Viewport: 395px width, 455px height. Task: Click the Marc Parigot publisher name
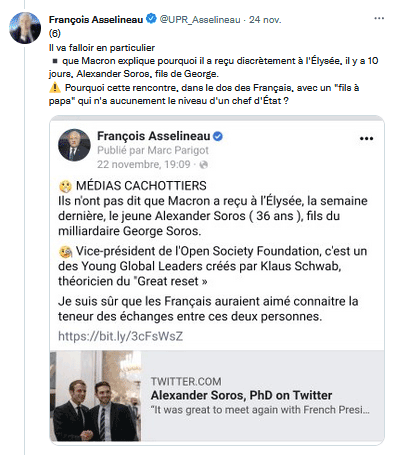(178, 150)
